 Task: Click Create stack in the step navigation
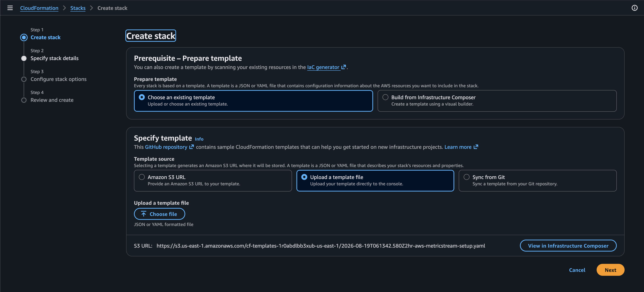click(x=46, y=37)
